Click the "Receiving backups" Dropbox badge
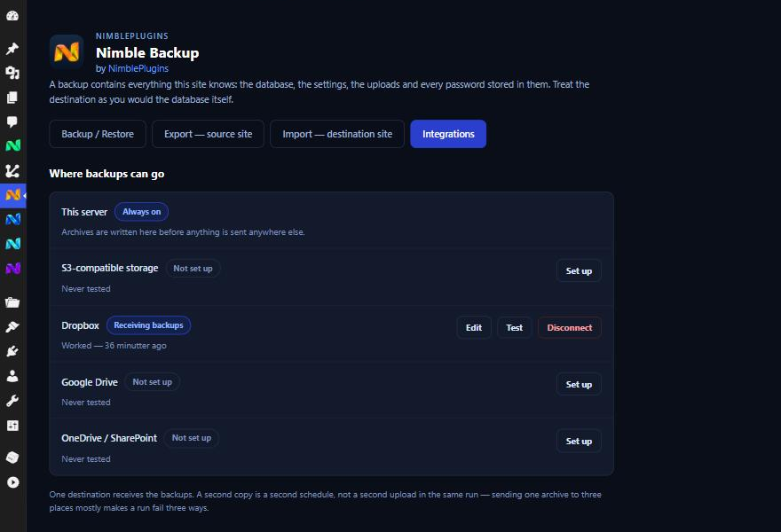This screenshot has height=532, width=781. point(148,325)
